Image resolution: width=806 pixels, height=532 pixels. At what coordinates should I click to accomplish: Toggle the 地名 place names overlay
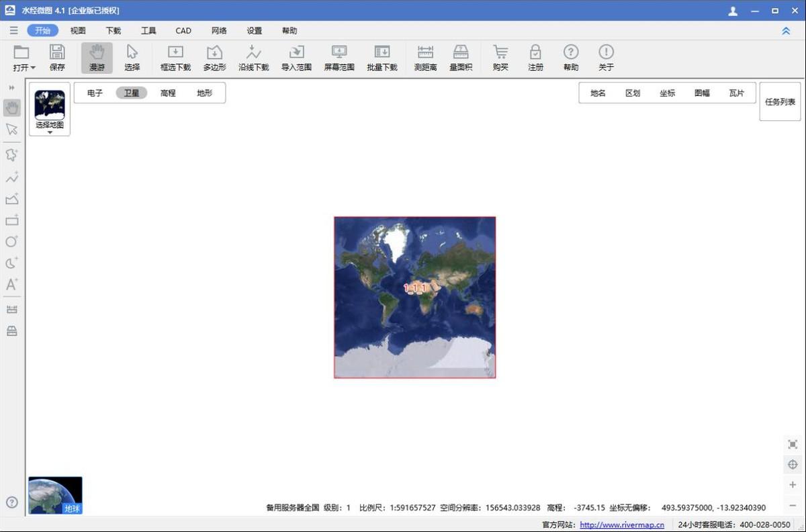598,93
